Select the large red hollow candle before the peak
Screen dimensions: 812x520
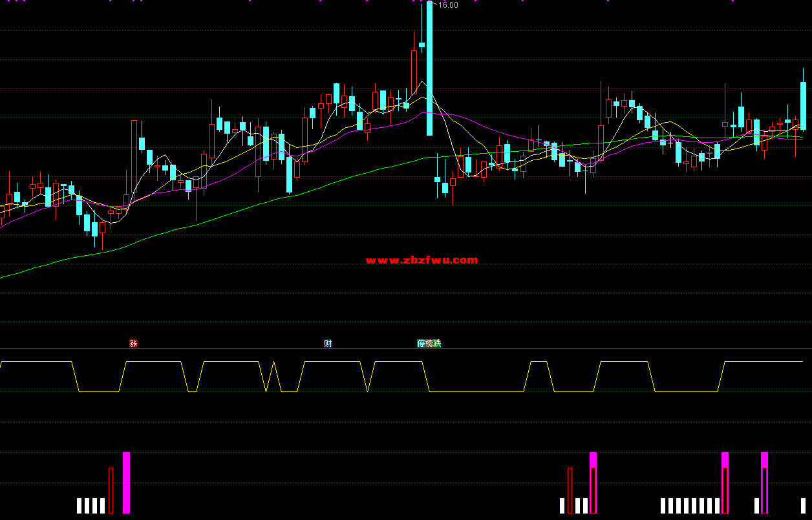(x=414, y=72)
